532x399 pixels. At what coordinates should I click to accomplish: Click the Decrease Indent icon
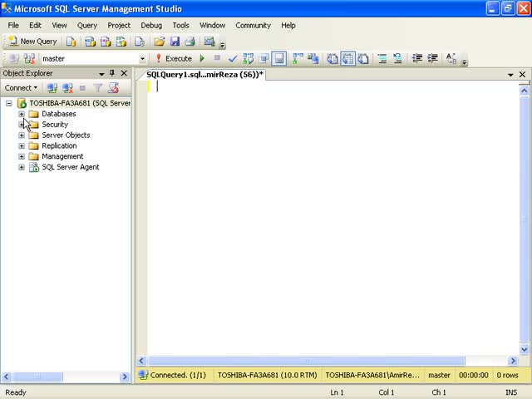417,59
